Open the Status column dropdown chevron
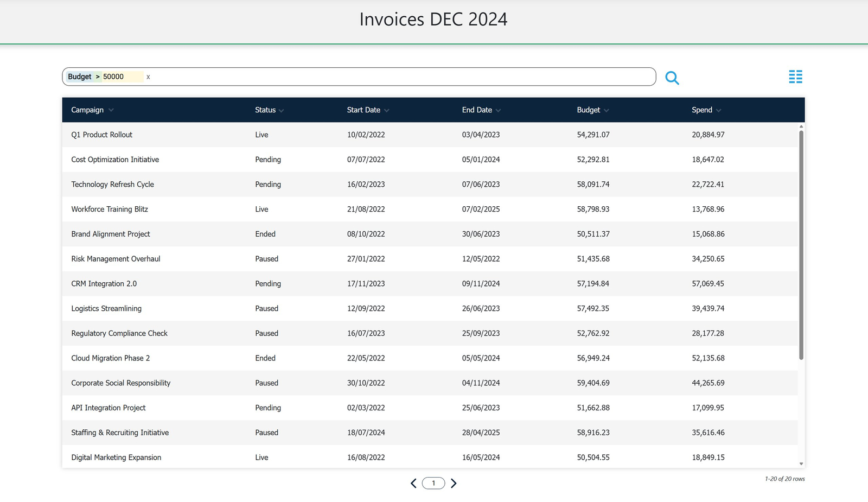 tap(282, 110)
